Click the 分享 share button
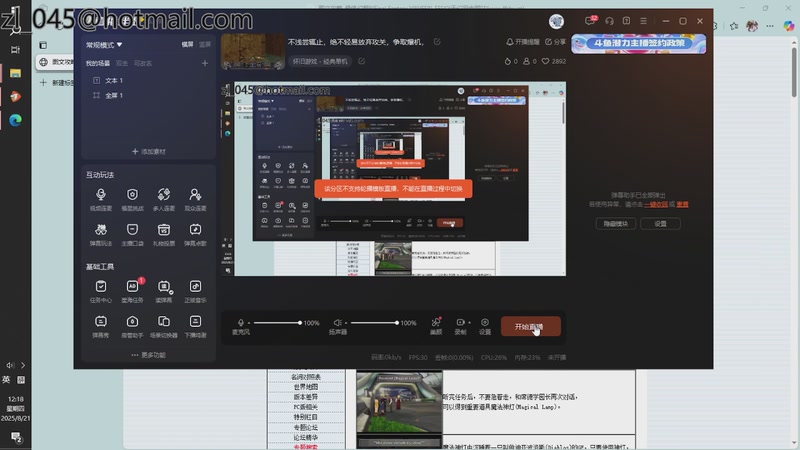 pyautogui.click(x=555, y=42)
